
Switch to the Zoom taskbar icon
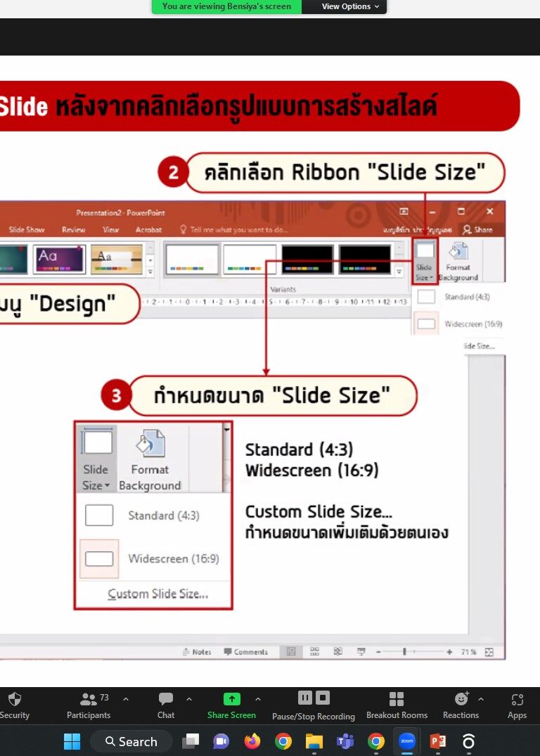[x=406, y=741]
